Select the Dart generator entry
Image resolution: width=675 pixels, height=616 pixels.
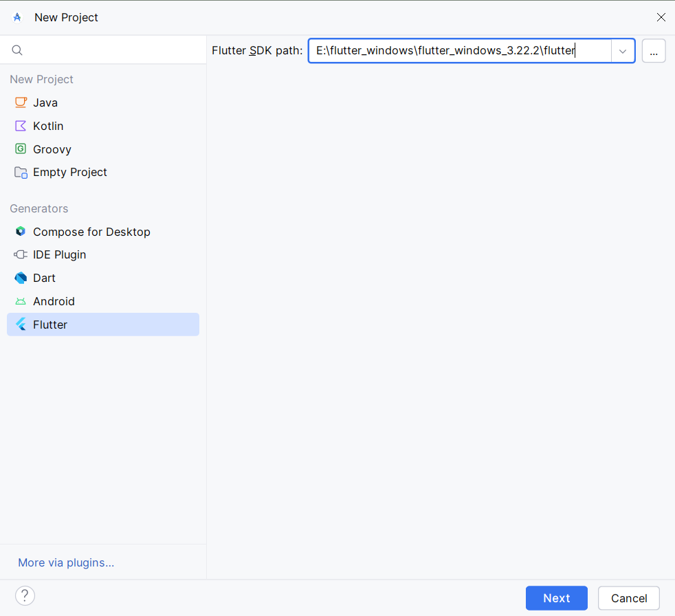[x=103, y=278]
